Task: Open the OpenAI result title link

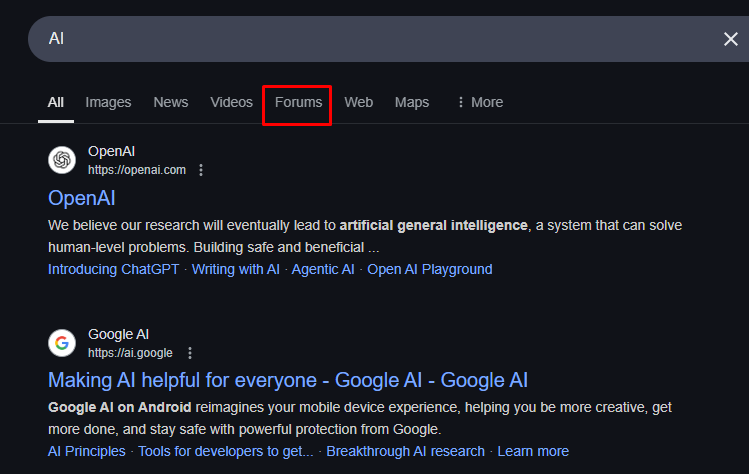Action: pos(82,198)
